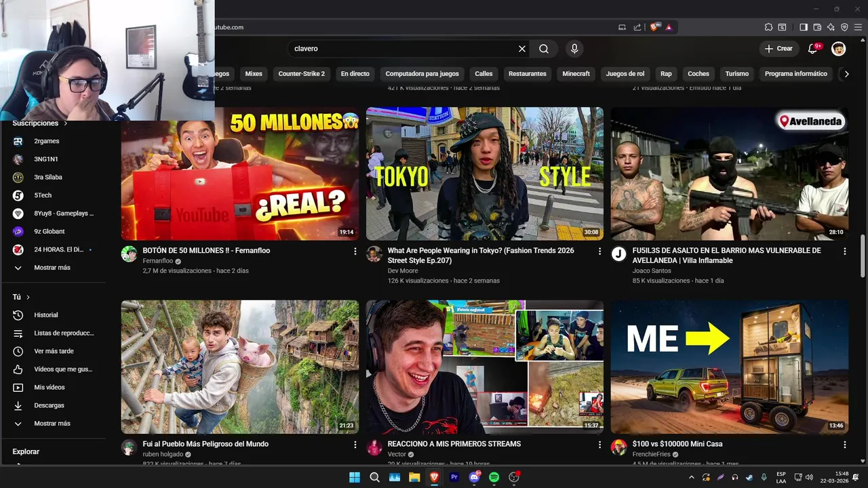Open options for Fernanfloo video
Viewport: 868px width, 488px height.
(x=355, y=251)
